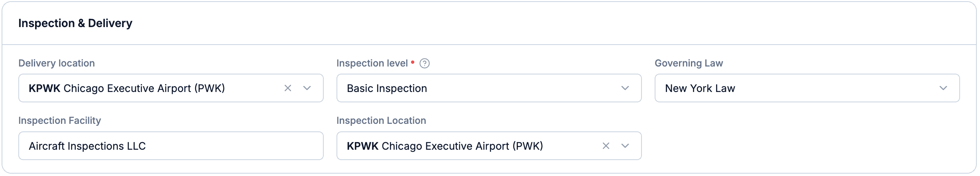Screen dimensions: 980x176
Task: Clear the Delivery location selection
Action: 288,88
